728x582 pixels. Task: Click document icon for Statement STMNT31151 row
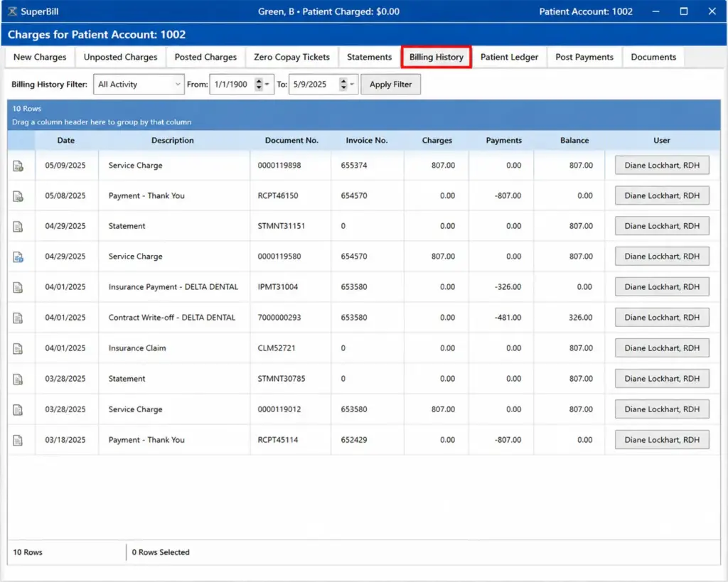18,227
